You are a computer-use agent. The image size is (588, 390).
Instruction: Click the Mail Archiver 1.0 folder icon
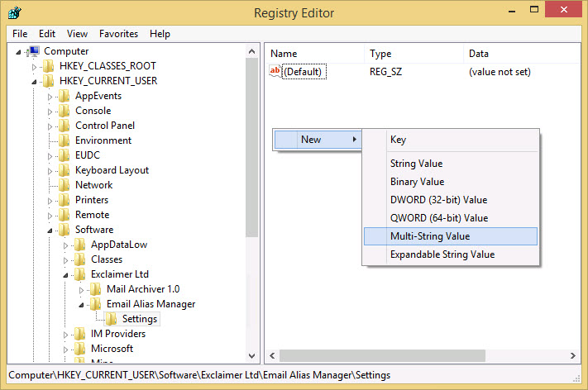[96, 289]
